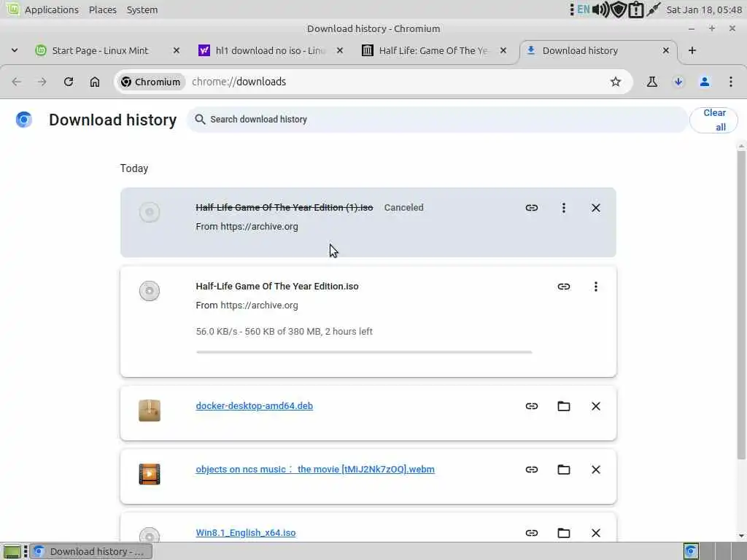Open docker-desktop-amd64.deb file link

pyautogui.click(x=254, y=405)
